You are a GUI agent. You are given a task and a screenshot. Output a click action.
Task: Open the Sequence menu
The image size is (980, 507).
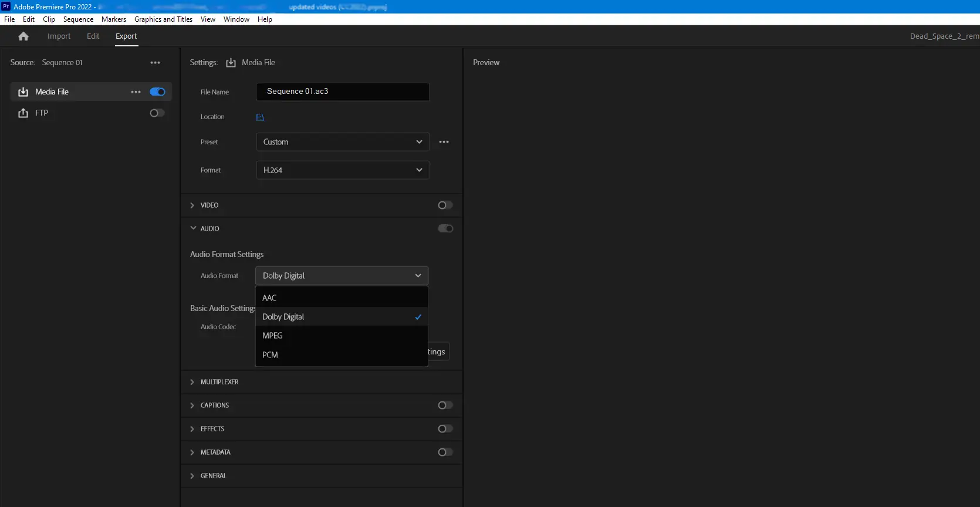(78, 19)
